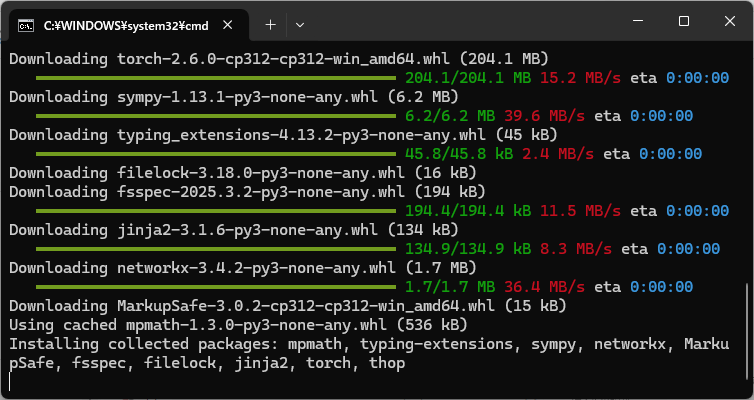The width and height of the screenshot is (754, 400).
Task: Click text 'Downloading torch-2.6.0-cp312-cp312-win_amd64.whl'
Action: pyautogui.click(x=229, y=59)
